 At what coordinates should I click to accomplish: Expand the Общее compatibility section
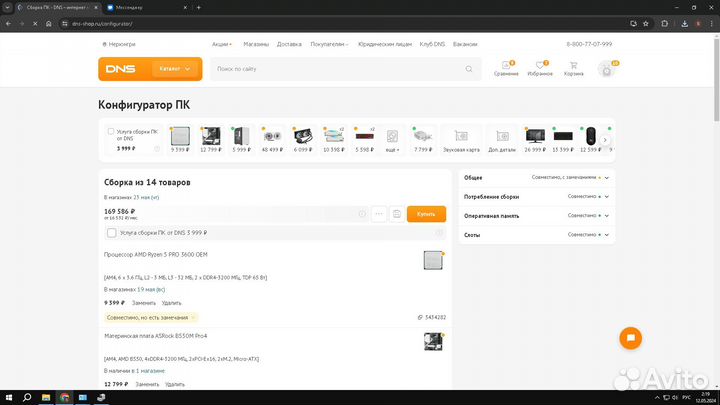[536, 178]
